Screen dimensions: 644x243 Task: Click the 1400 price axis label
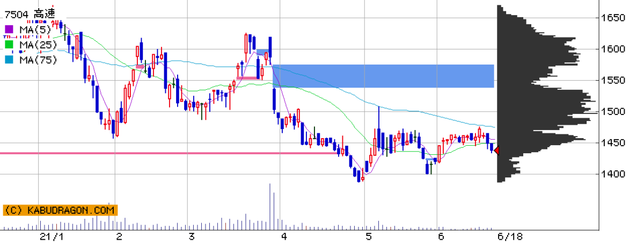click(612, 174)
